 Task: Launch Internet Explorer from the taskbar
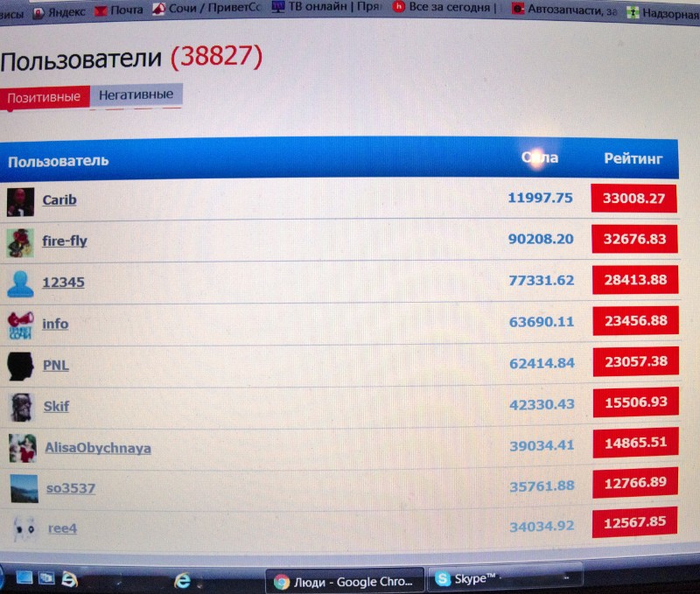(x=183, y=580)
